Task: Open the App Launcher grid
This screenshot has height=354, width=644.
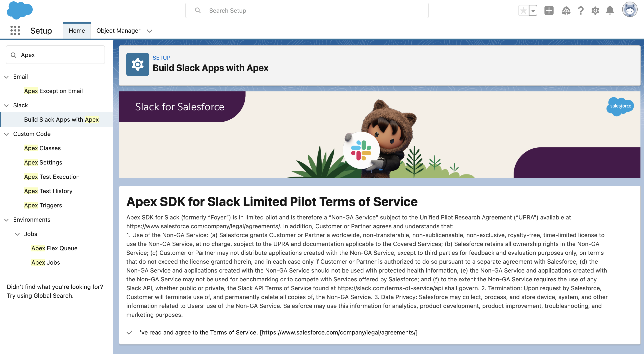Action: tap(15, 30)
